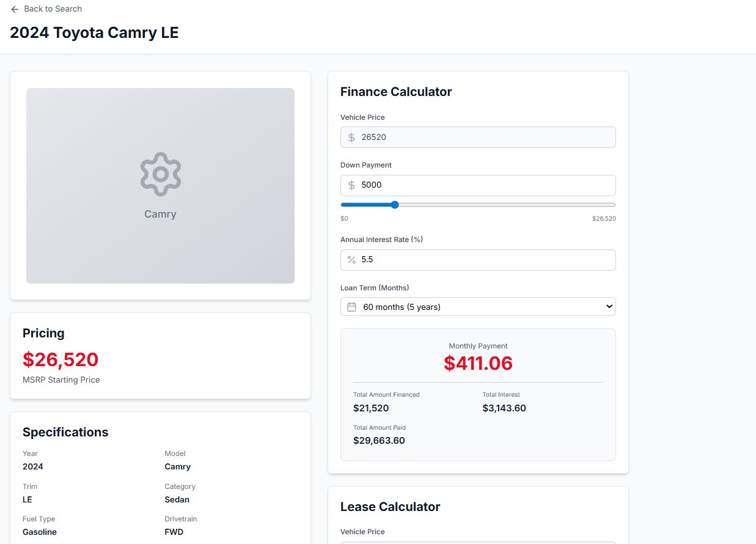Click the Lease Calculator Vehicle Price label
Viewport: 756px width, 544px height.
[x=362, y=532]
